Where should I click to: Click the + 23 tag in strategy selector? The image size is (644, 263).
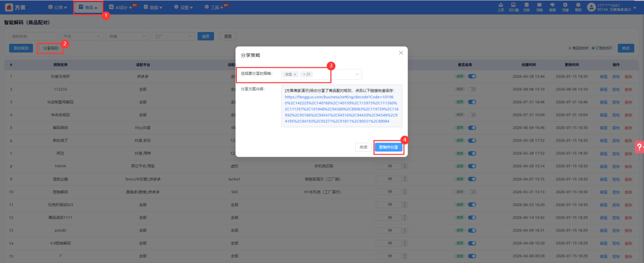coord(306,74)
